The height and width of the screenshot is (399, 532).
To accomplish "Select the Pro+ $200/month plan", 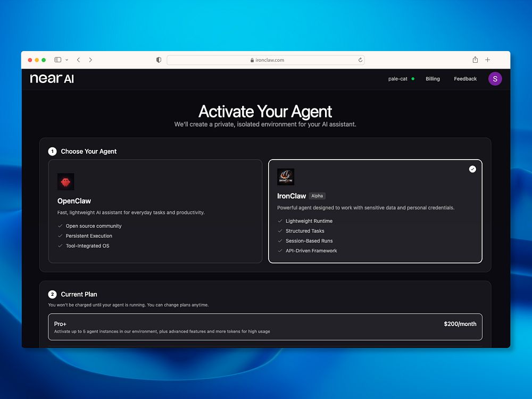I will [265, 327].
